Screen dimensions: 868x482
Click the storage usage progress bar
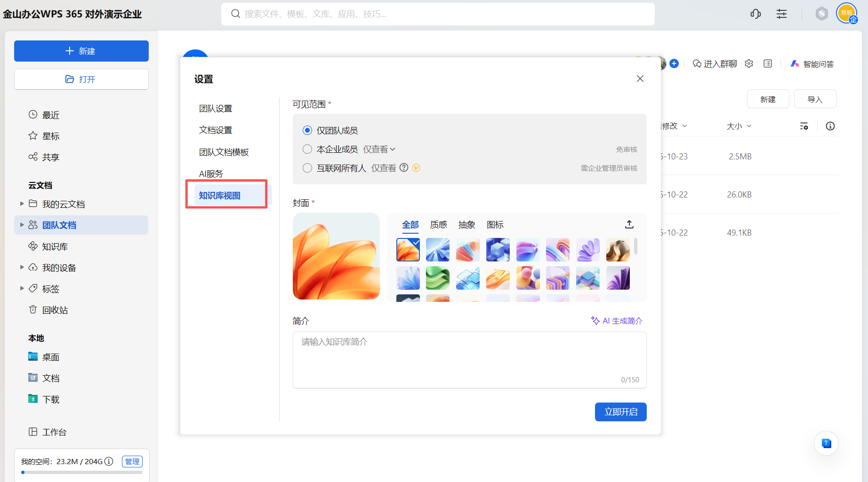(x=82, y=472)
